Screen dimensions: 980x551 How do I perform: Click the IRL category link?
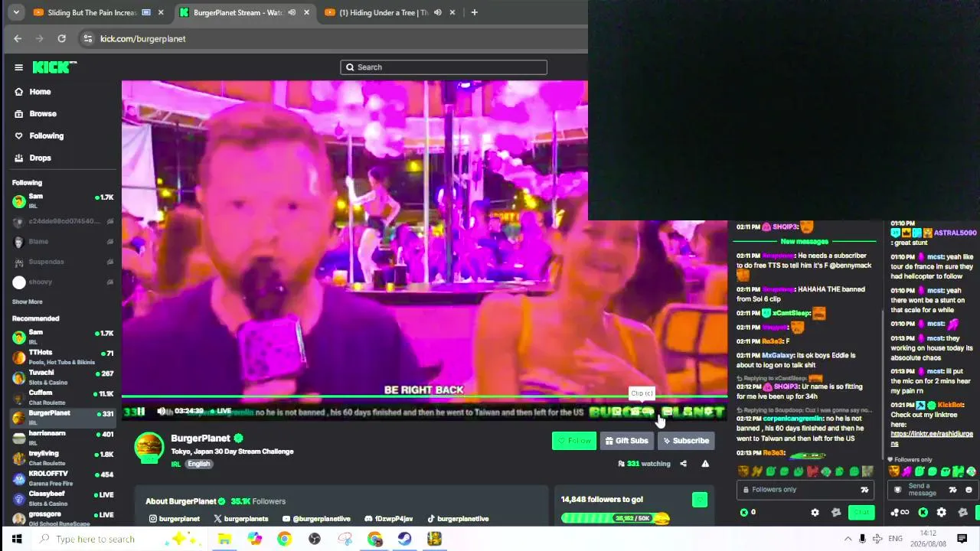click(175, 464)
